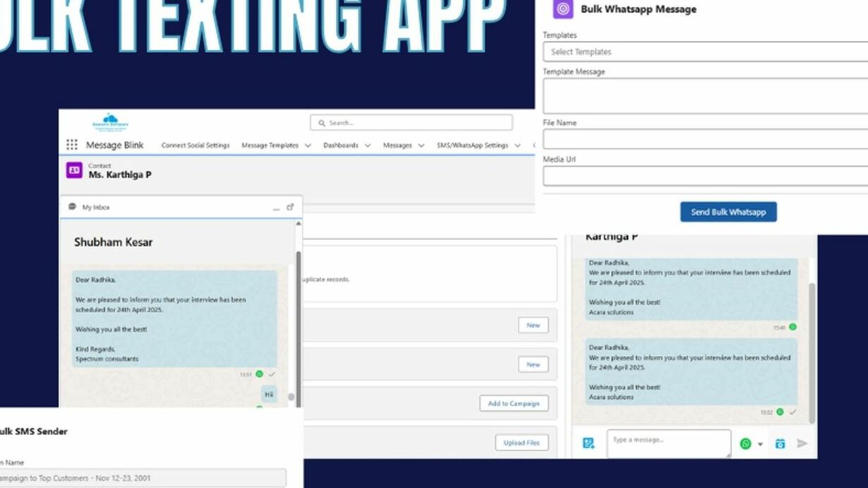
Task: Click the upper New button
Action: tap(533, 325)
